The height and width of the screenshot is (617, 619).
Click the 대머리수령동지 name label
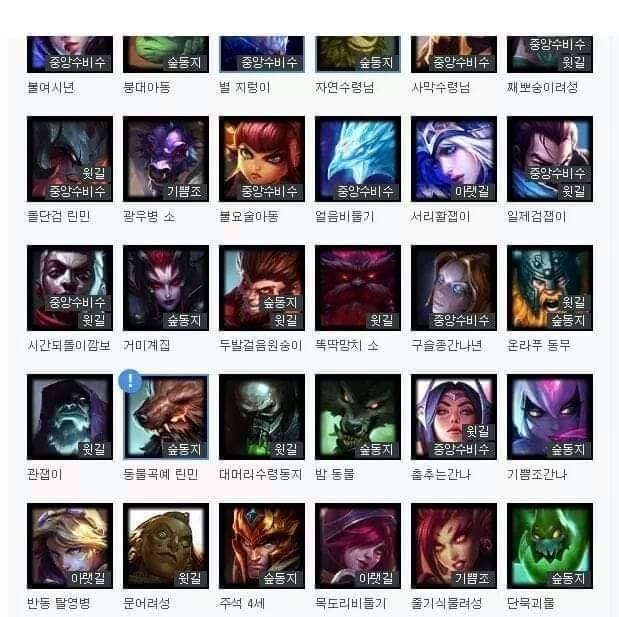(261, 474)
